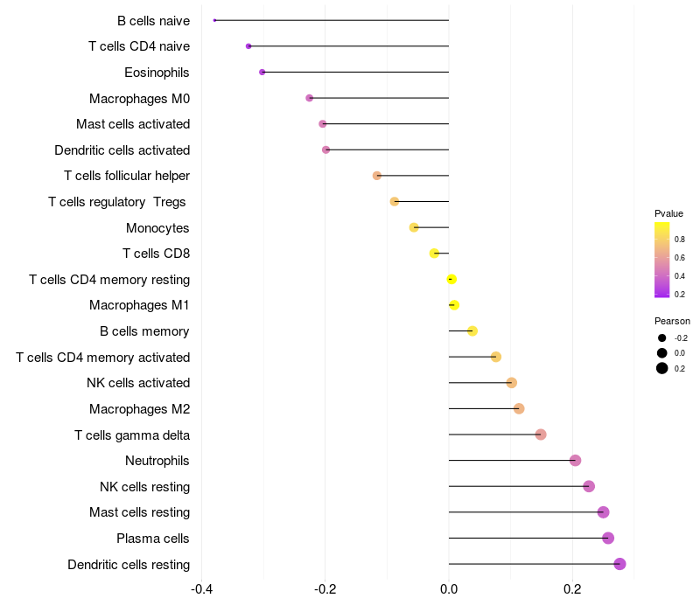Click the Macrophages M0 axis label
The width and height of the screenshot is (700, 612).
tap(140, 99)
